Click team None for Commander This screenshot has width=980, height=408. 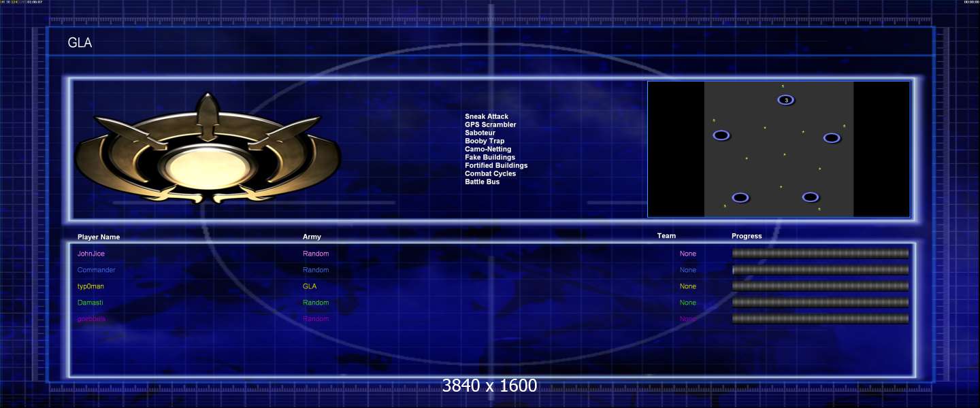point(688,270)
